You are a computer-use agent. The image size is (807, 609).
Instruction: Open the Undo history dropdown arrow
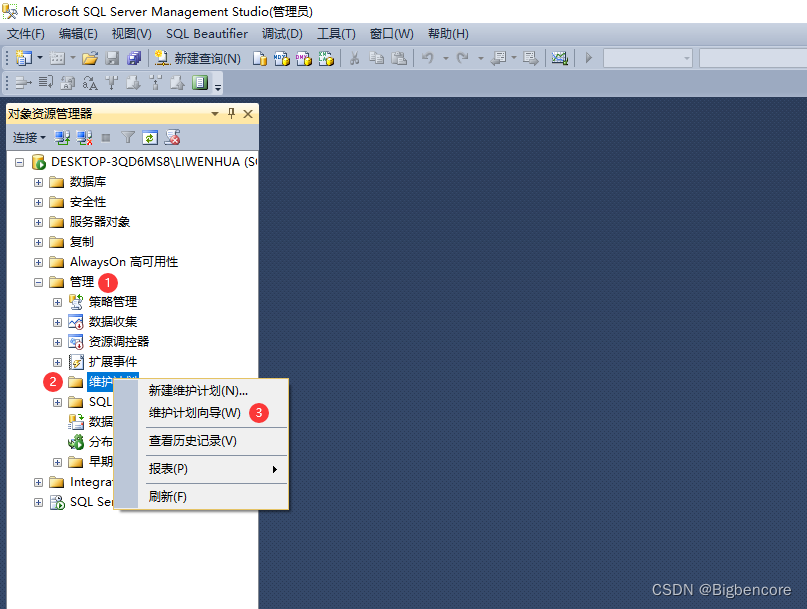pyautogui.click(x=446, y=58)
